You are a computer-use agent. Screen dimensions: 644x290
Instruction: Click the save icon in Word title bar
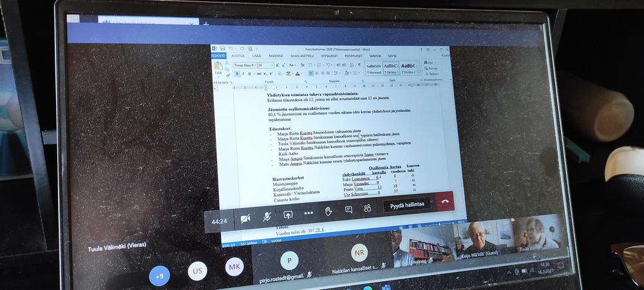[x=224, y=48]
